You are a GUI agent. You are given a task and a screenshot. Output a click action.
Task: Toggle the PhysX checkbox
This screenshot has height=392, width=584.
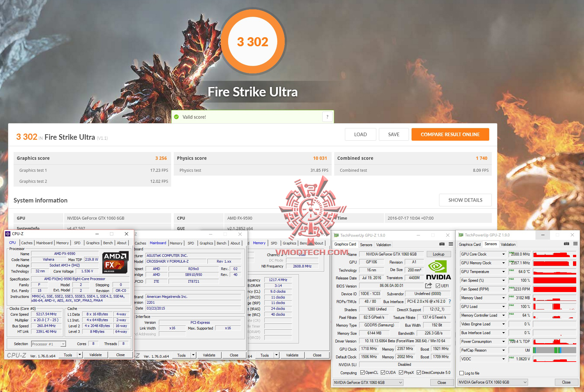click(401, 373)
